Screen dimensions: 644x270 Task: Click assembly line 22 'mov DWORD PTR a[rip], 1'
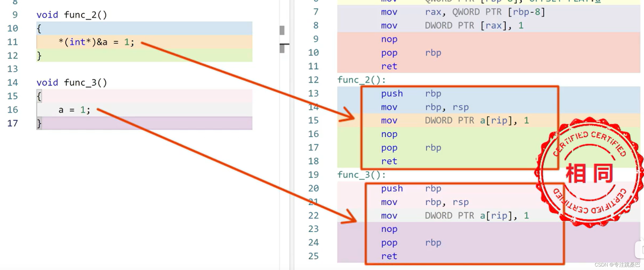[455, 216]
